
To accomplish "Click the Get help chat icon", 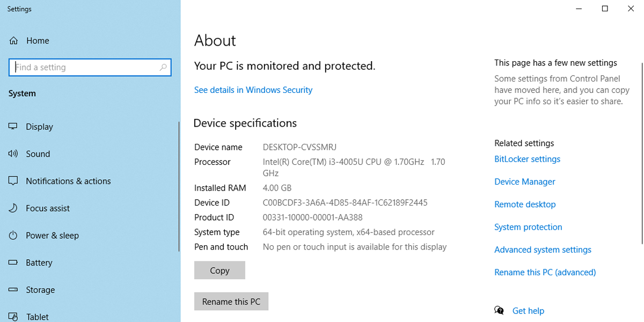I will [499, 310].
